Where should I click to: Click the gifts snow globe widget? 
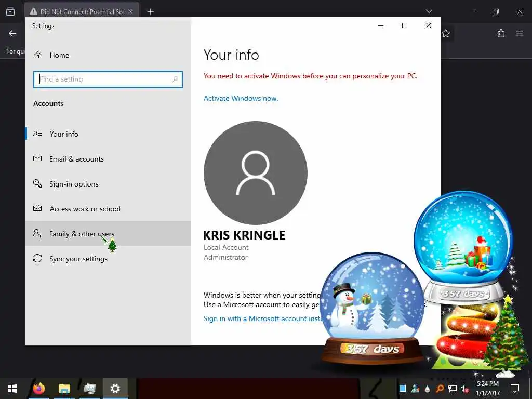[463, 248]
